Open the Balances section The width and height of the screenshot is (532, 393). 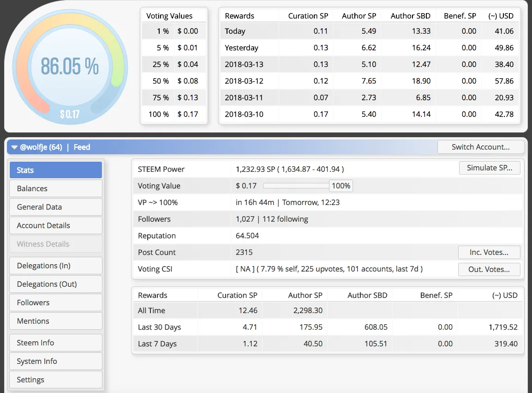point(55,188)
